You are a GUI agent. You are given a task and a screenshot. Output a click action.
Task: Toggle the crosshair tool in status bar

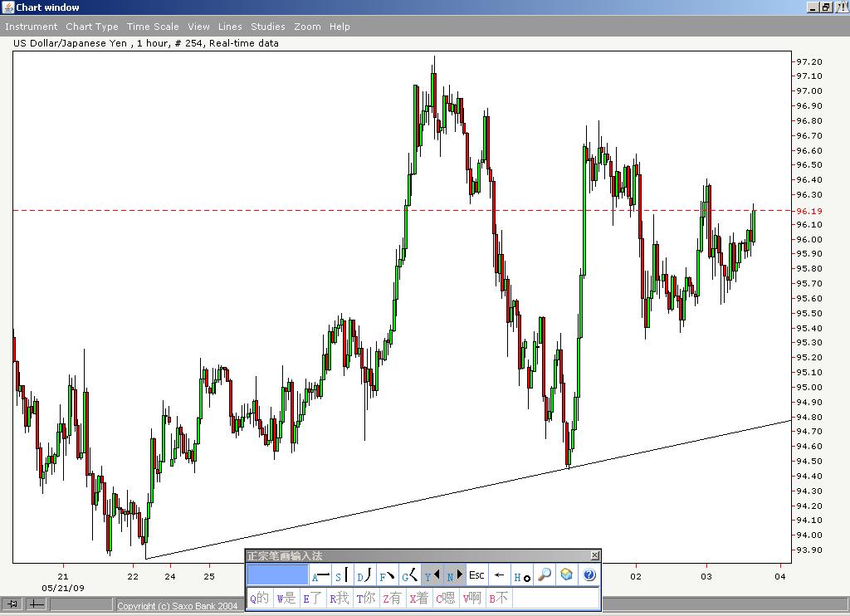tap(36, 604)
